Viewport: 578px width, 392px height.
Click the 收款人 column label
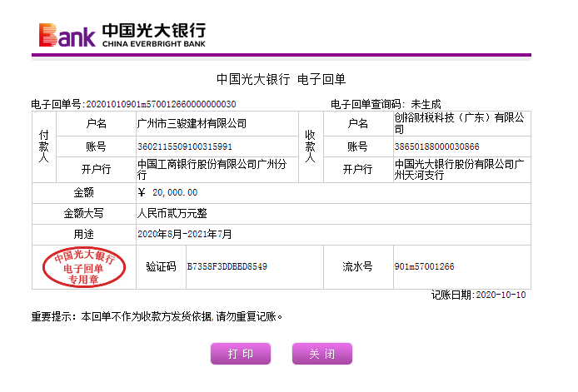pyautogui.click(x=311, y=146)
